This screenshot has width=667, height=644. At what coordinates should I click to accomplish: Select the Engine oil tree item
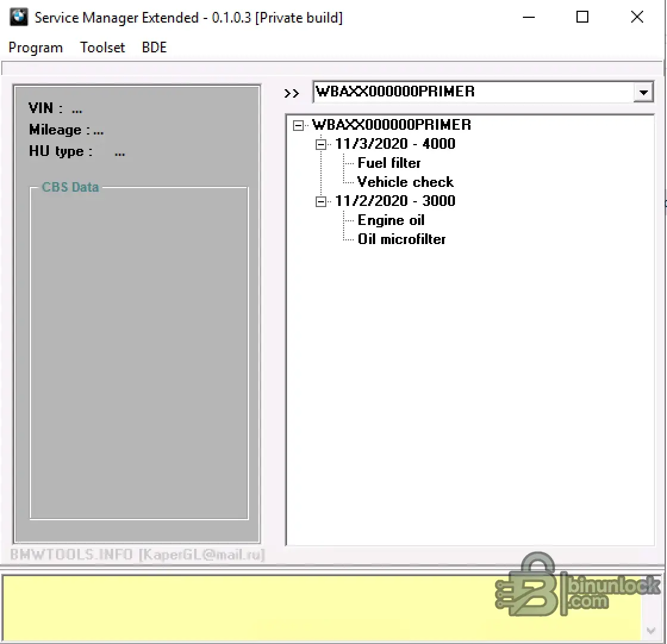391,220
